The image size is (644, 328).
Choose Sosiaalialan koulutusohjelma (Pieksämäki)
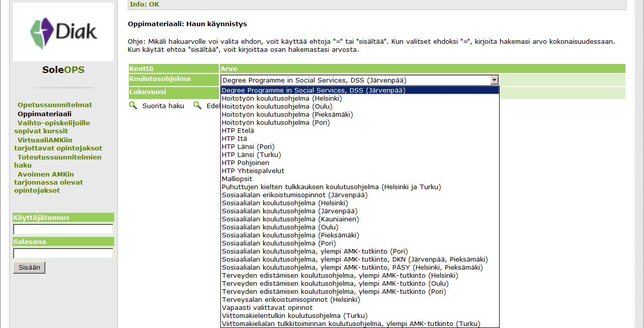(x=360, y=235)
